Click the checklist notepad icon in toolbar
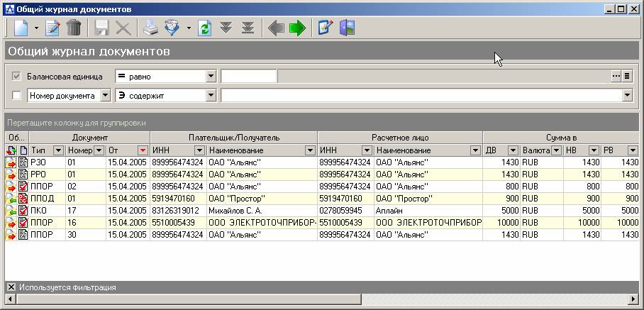Screen dimensions: 644x310 tap(326, 28)
